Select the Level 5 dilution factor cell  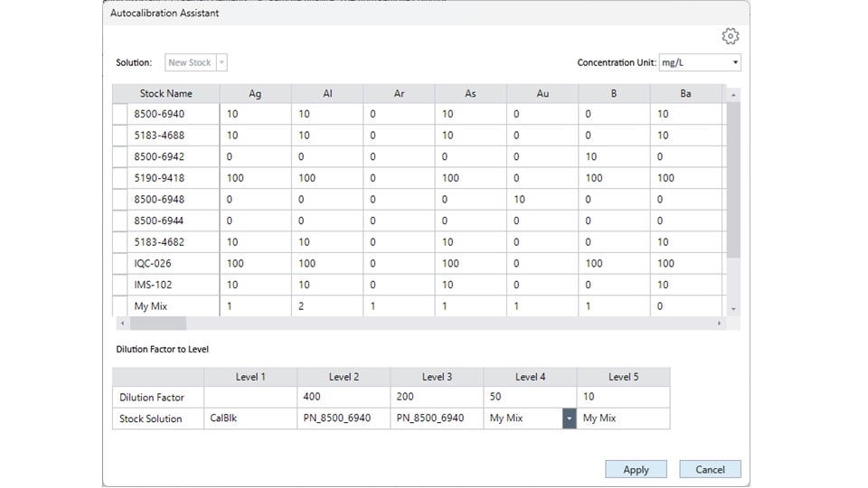(623, 398)
